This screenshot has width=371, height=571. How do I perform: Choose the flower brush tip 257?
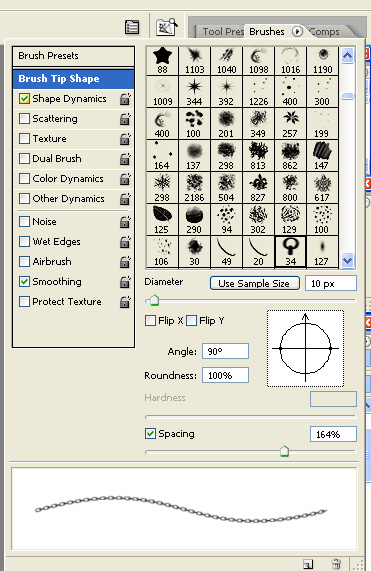(291, 124)
